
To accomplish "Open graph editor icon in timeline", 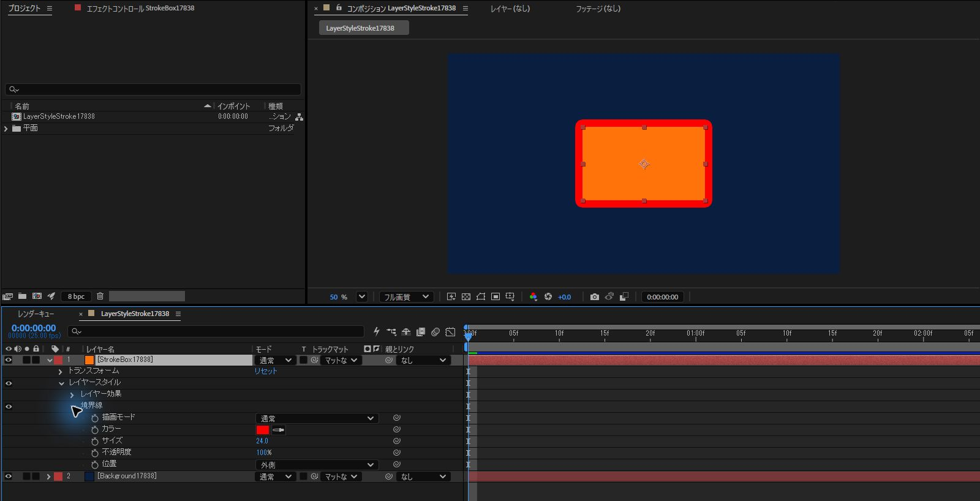I will (450, 332).
